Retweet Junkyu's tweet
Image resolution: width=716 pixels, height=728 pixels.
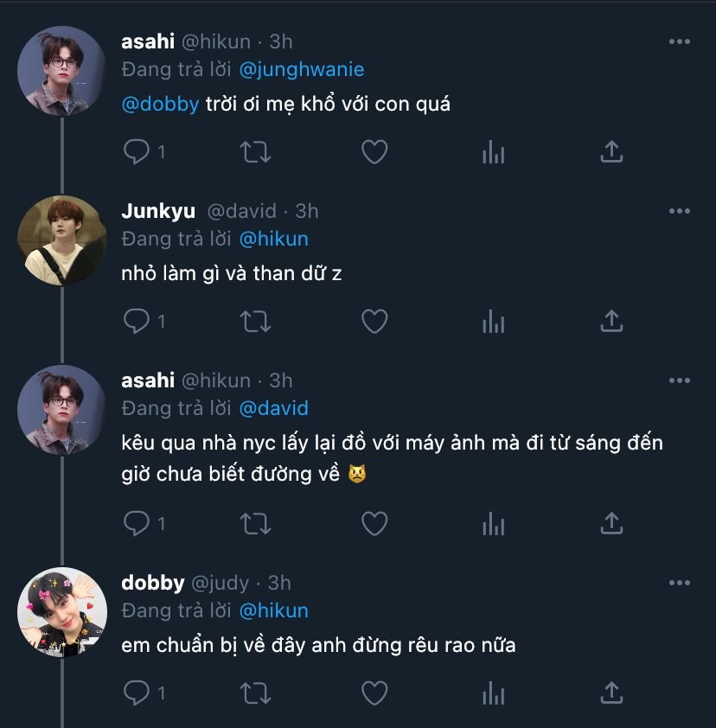(x=254, y=322)
